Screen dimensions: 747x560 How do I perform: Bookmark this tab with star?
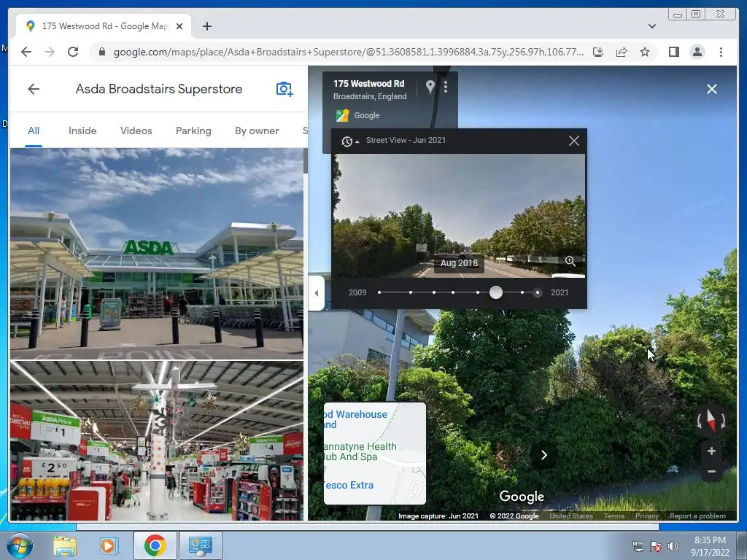tap(645, 52)
